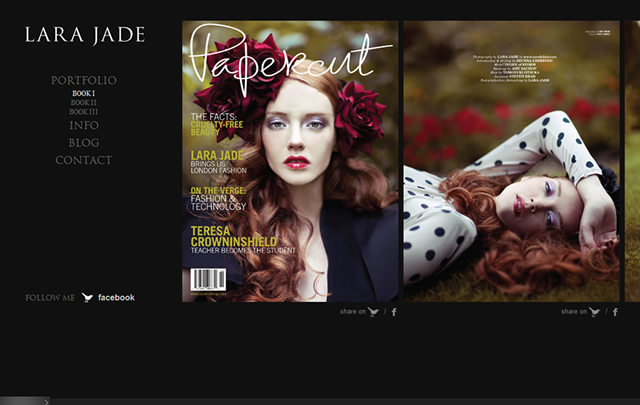Image resolution: width=640 pixels, height=405 pixels.
Task: Open the Papercut magazine cover image
Action: pyautogui.click(x=290, y=161)
